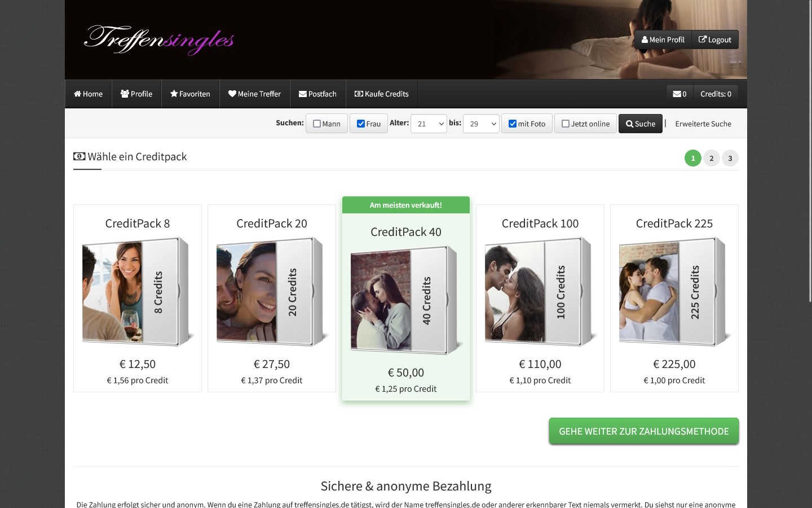The height and width of the screenshot is (508, 812).
Task: Check the Mann checkbox
Action: click(317, 124)
